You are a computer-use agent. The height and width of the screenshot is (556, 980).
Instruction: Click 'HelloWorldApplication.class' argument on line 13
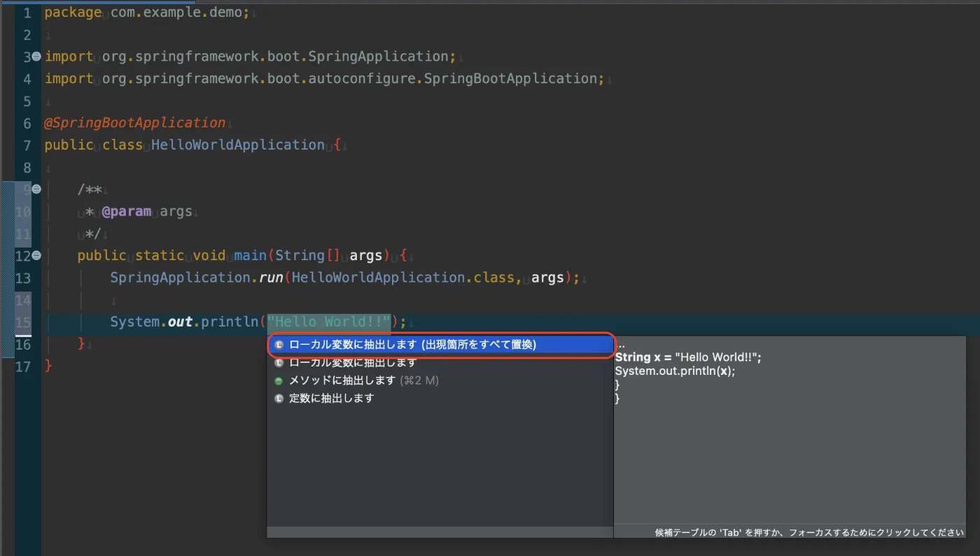(403, 278)
